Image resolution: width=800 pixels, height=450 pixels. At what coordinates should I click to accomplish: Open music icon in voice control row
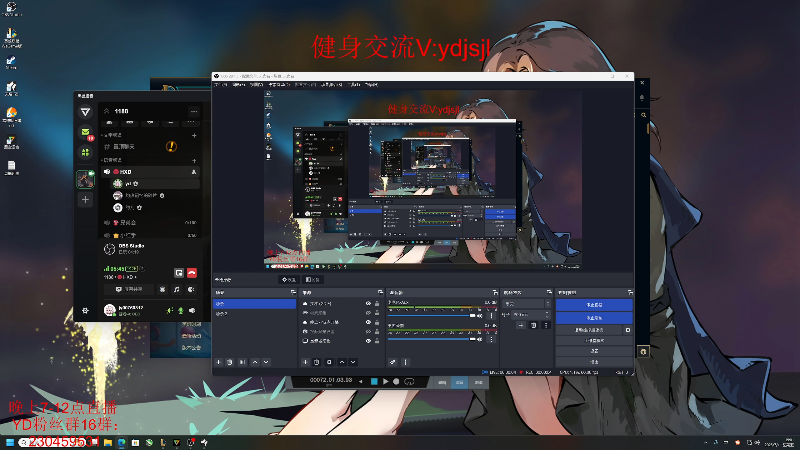click(177, 289)
